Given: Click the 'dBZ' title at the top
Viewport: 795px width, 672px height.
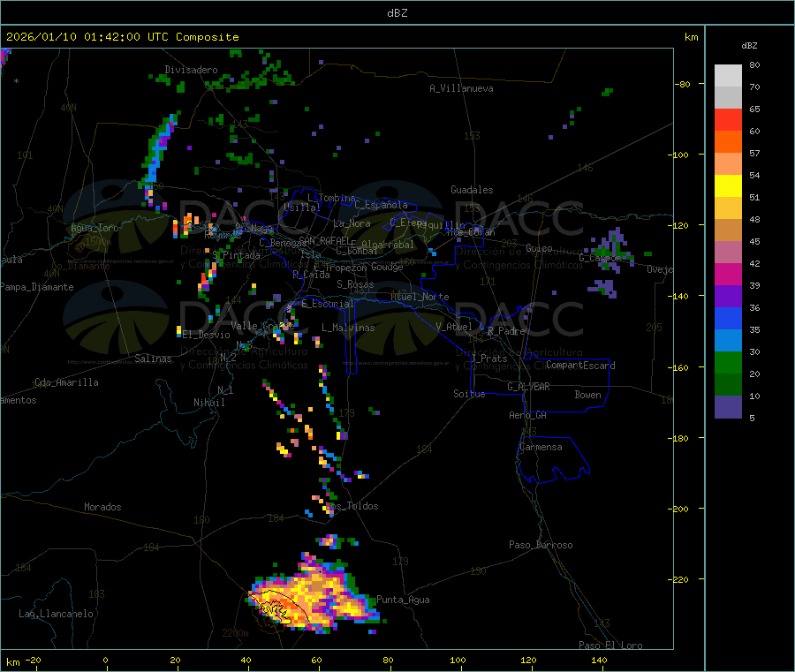Looking at the screenshot, I should pyautogui.click(x=397, y=13).
